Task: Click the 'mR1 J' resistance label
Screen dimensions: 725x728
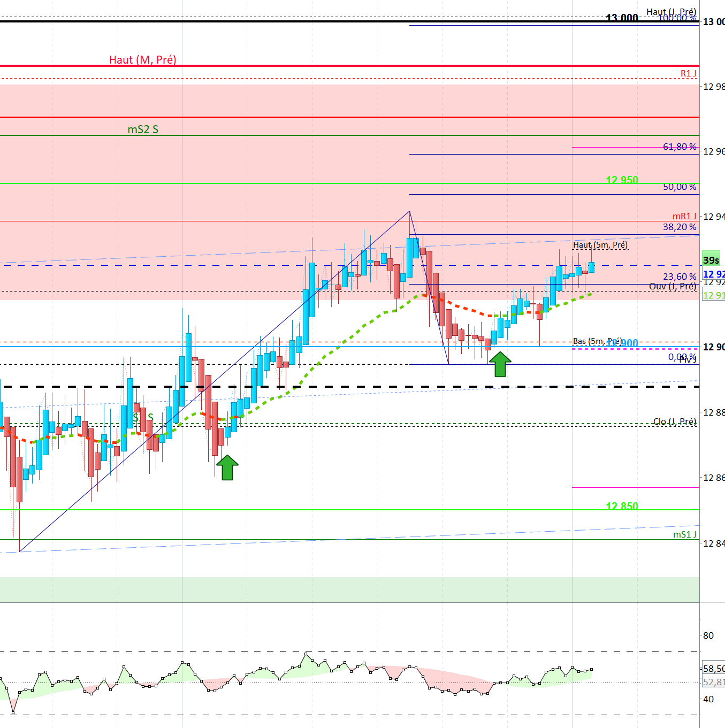Action: click(684, 216)
